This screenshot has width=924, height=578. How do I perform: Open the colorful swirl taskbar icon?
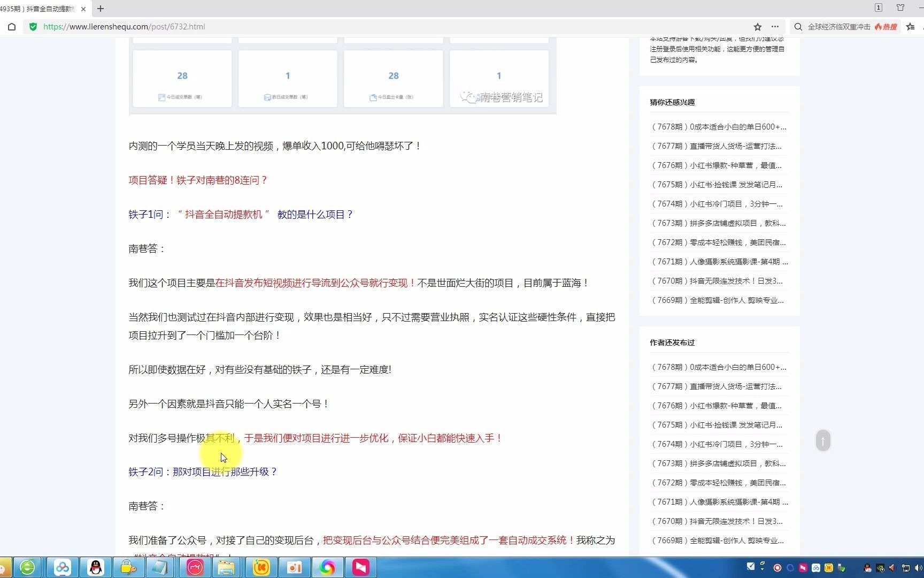(x=327, y=567)
